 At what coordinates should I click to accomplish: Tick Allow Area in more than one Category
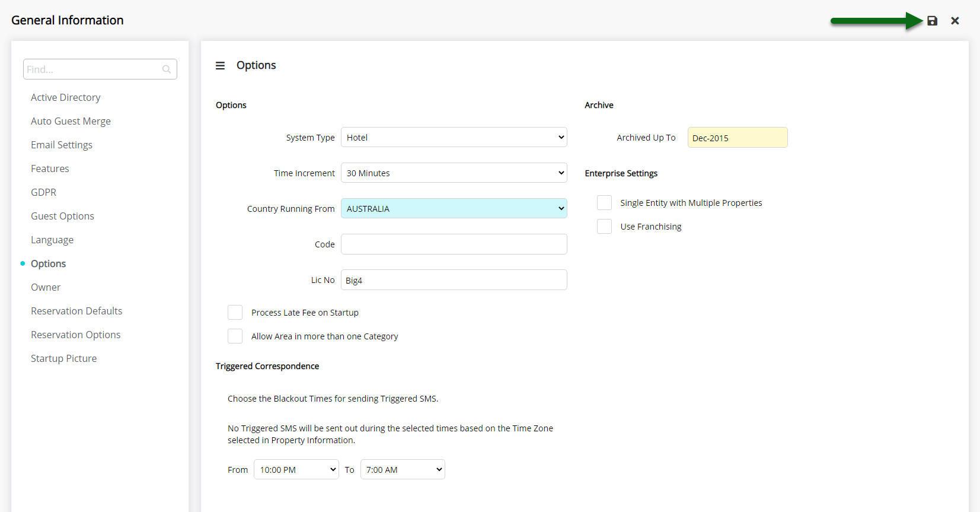(235, 336)
